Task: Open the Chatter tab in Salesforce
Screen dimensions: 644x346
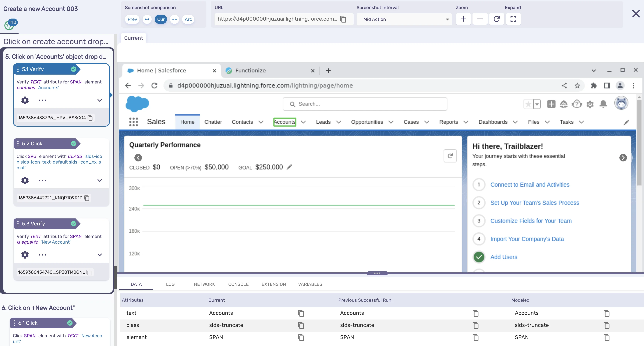Action: (x=213, y=122)
